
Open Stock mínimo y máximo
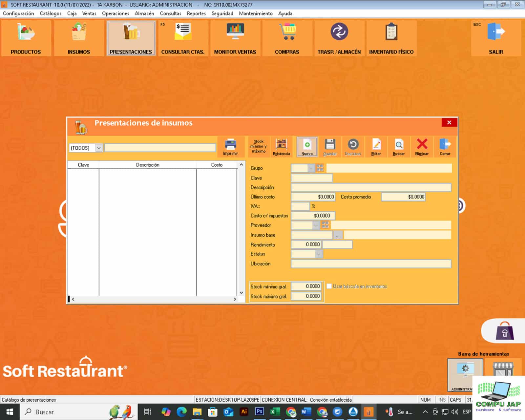click(x=259, y=147)
